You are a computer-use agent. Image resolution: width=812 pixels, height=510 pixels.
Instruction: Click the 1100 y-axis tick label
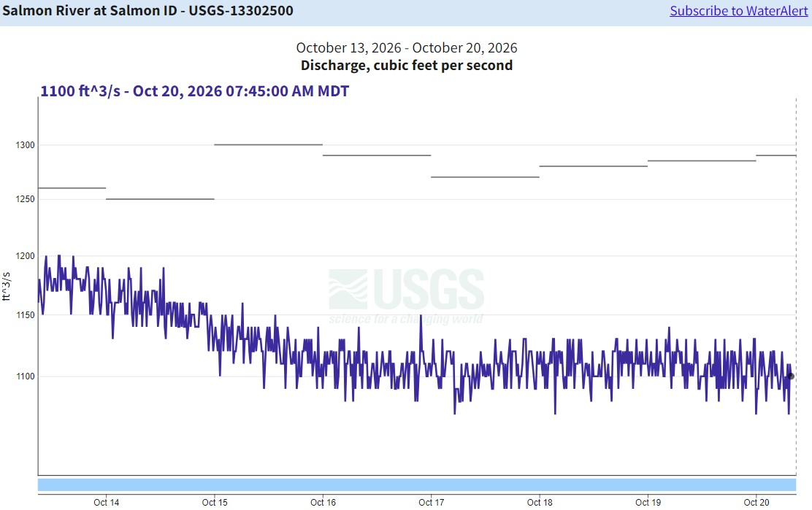point(25,376)
